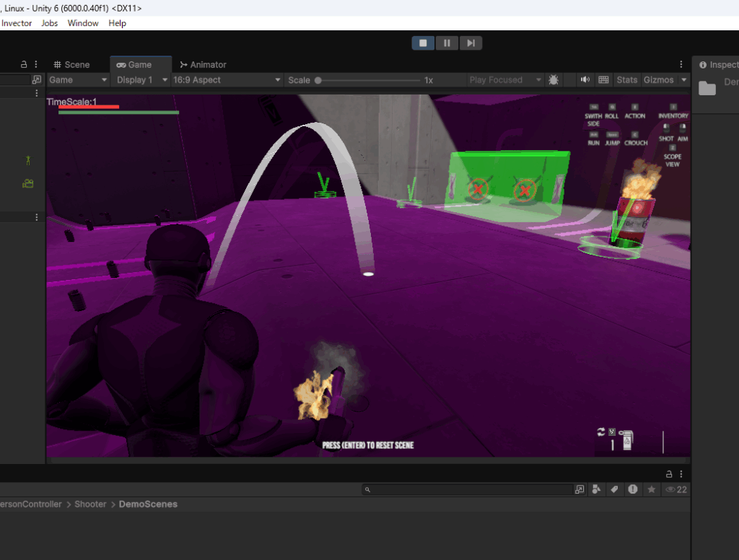Open the Jobs menu
Image resolution: width=739 pixels, height=560 pixels.
[x=50, y=23]
